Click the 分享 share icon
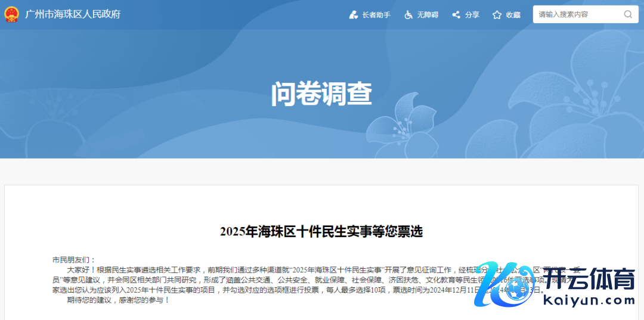 click(456, 15)
